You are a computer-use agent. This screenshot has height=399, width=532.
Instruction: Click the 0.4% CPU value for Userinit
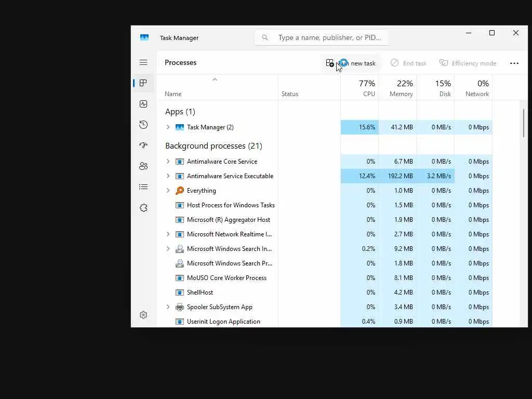368,322
